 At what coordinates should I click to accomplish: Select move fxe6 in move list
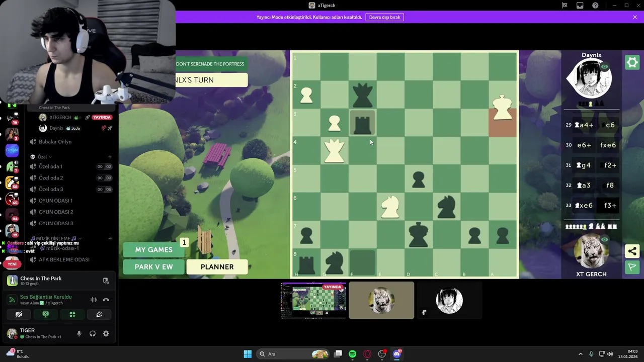[608, 145]
